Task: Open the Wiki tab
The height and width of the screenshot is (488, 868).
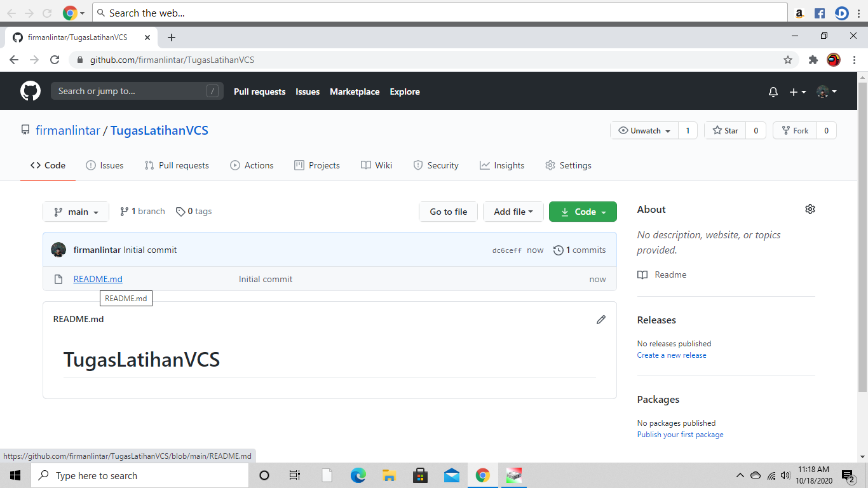Action: 377,165
